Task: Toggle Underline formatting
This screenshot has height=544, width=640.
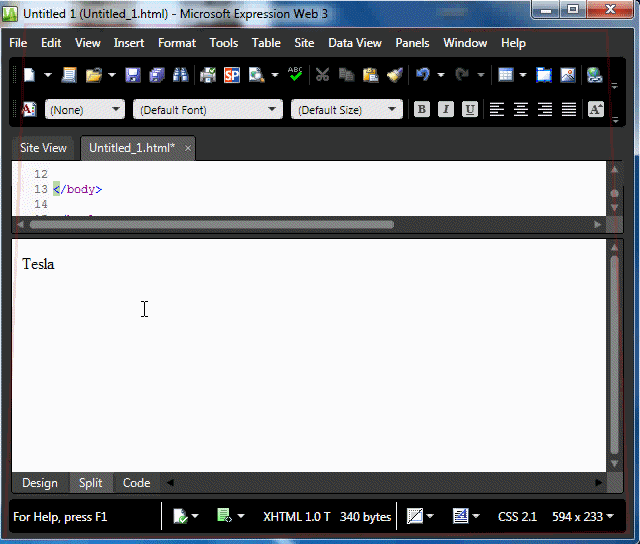Action: 470,110
